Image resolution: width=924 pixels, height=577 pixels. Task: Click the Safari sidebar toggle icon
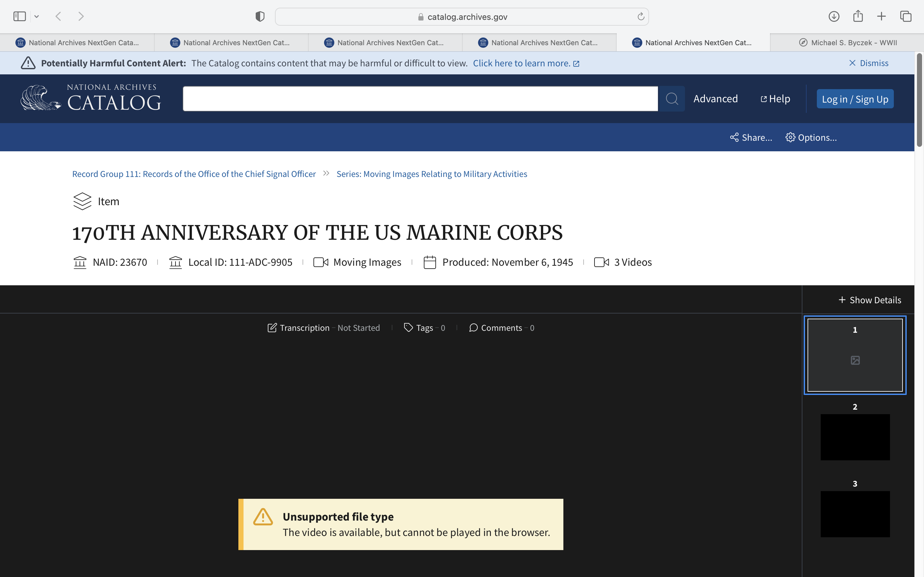pos(20,16)
